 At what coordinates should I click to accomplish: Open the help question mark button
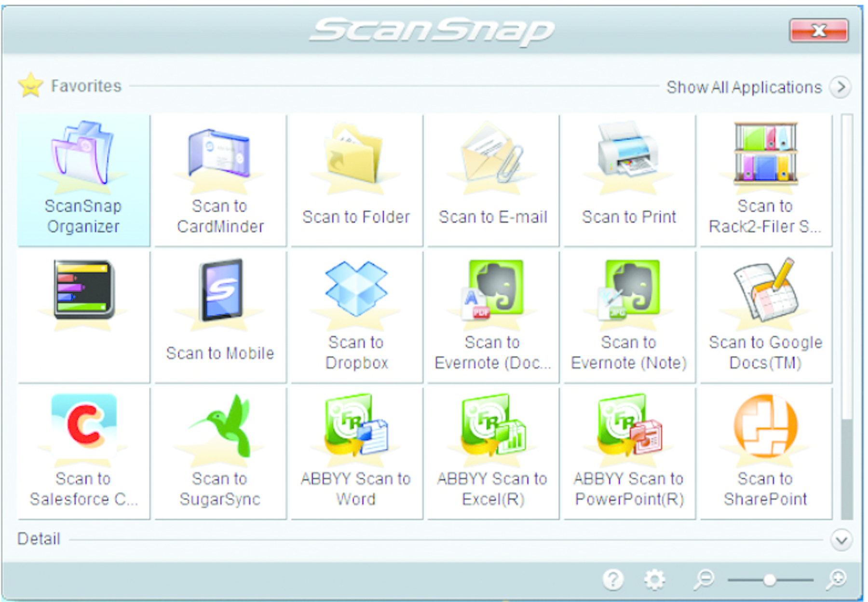point(613,579)
